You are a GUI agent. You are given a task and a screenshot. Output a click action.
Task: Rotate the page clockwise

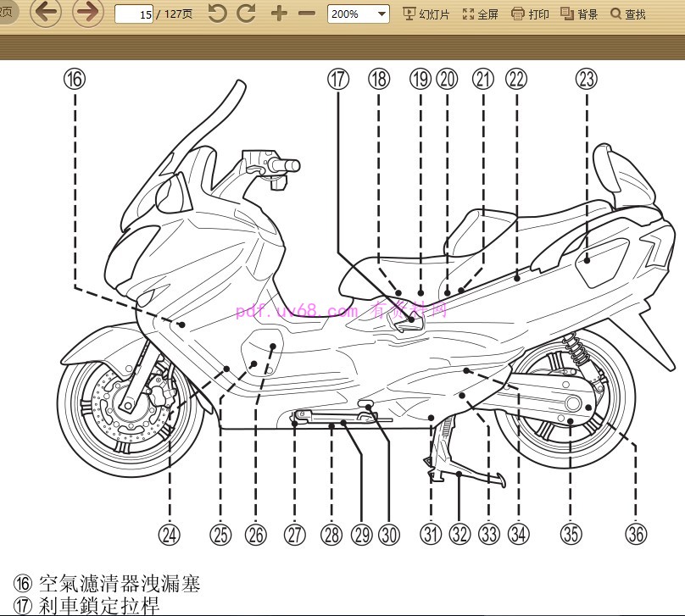pos(244,14)
